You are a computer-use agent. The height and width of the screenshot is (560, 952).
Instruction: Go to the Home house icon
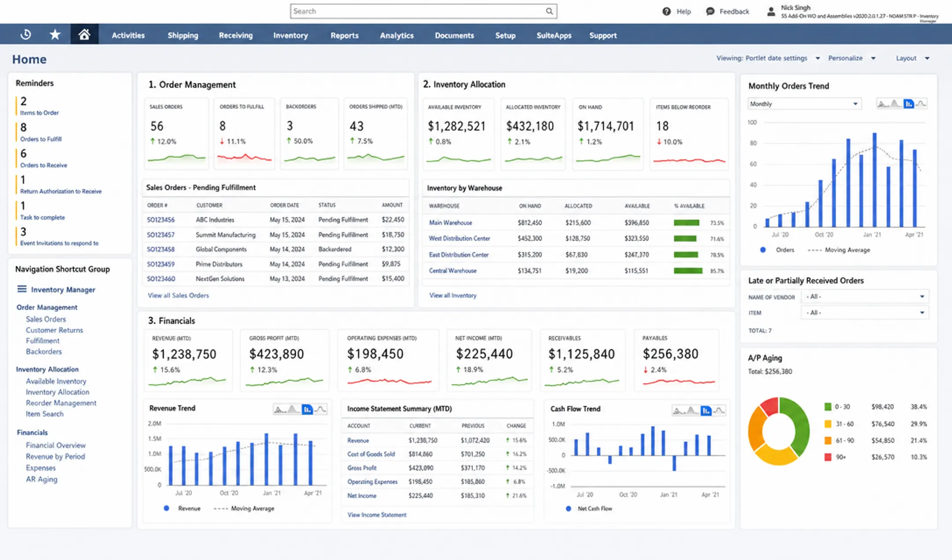pyautogui.click(x=84, y=34)
